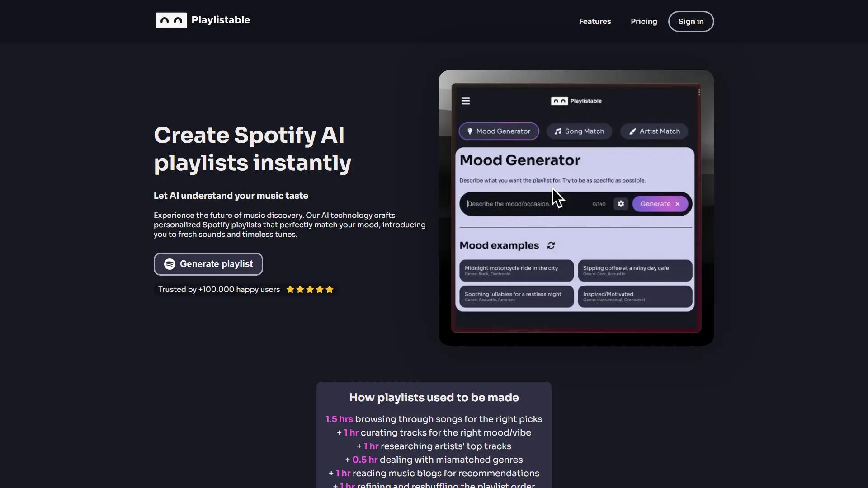Select the Midnight motorcycle ride mood example
This screenshot has height=488, width=868.
pyautogui.click(x=516, y=270)
